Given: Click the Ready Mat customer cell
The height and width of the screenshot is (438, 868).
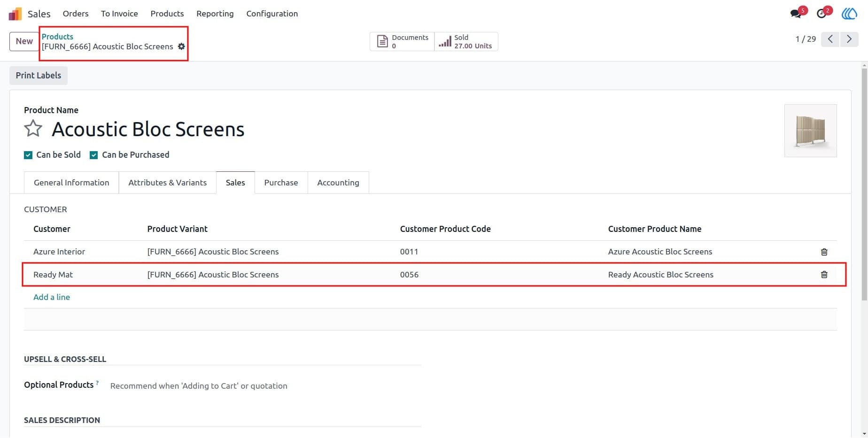Looking at the screenshot, I should [53, 275].
